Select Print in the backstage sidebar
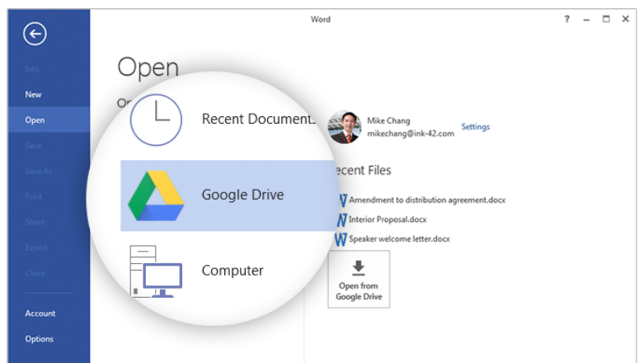Viewport: 644px width, 363px height. [x=33, y=196]
